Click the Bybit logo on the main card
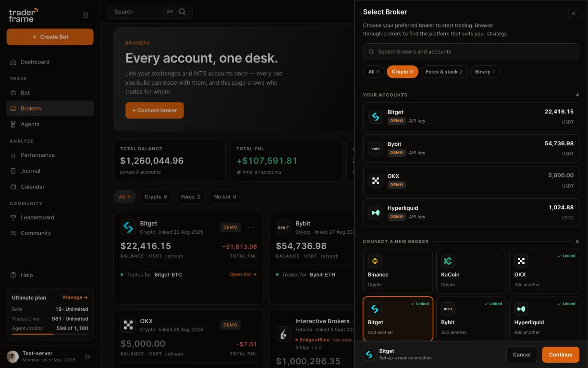The height and width of the screenshot is (368, 588). click(x=283, y=228)
